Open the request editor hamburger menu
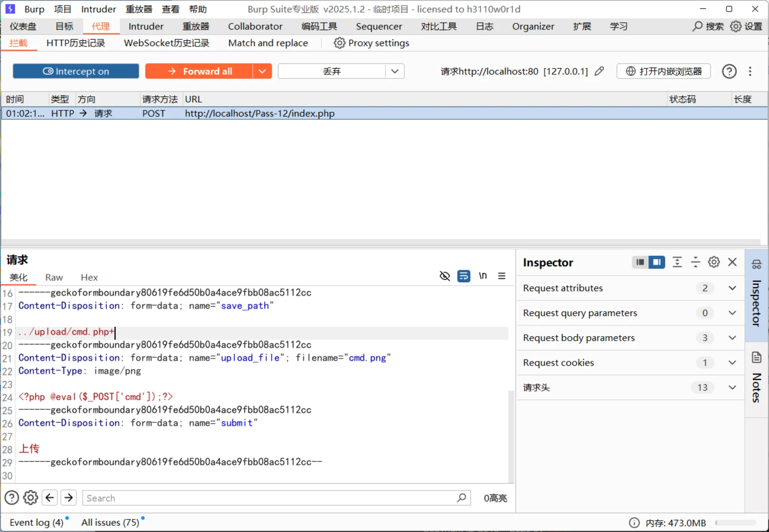Viewport: 769px width, 532px height. coord(501,276)
